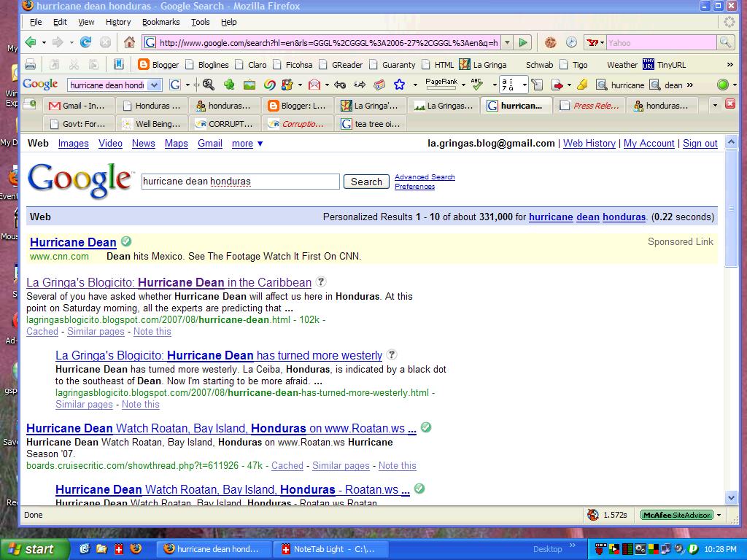
Task: Click the Sign out link
Action: [x=700, y=144]
